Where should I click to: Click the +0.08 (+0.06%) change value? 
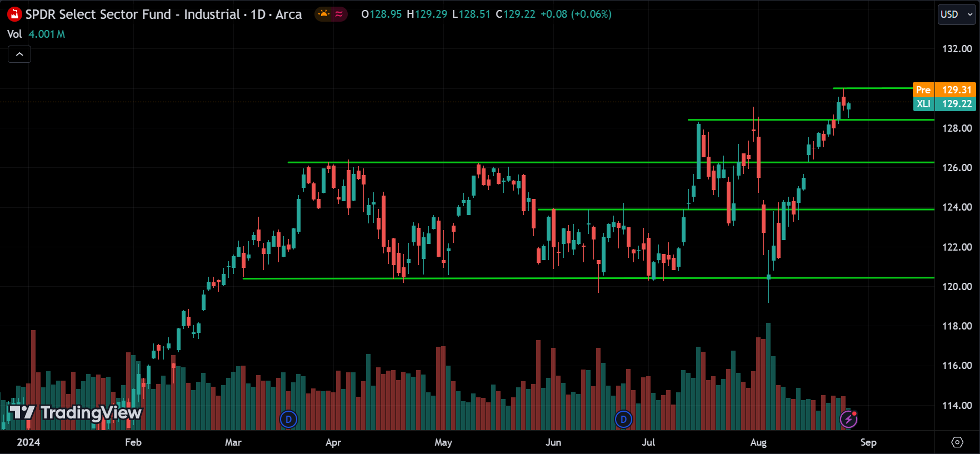pos(576,14)
